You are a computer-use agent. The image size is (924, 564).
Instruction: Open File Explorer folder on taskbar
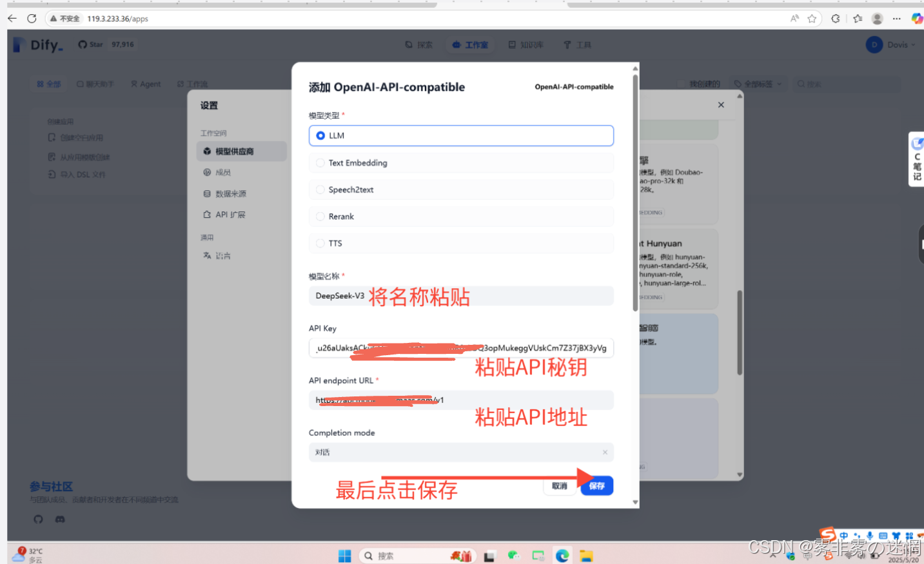pos(586,556)
